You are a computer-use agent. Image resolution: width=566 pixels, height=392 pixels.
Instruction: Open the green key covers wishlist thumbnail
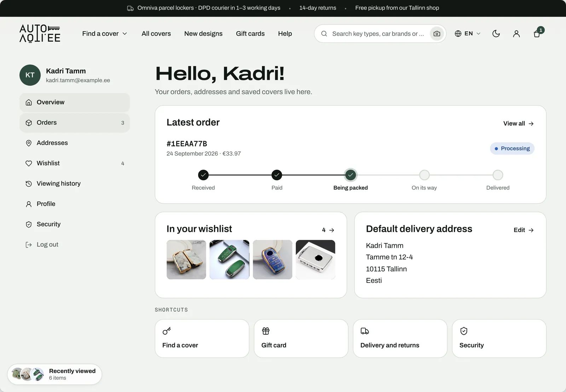pos(229,260)
